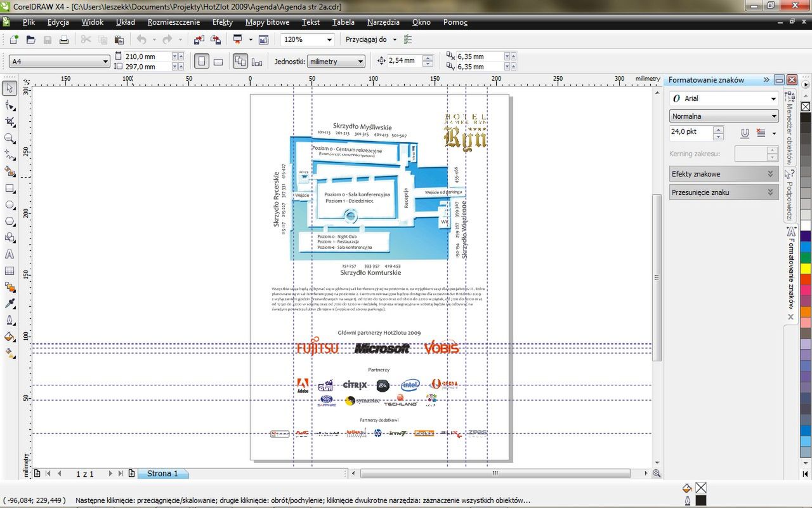Collapse docker with double-chevron button
812x508 pixels.
pyautogui.click(x=766, y=80)
